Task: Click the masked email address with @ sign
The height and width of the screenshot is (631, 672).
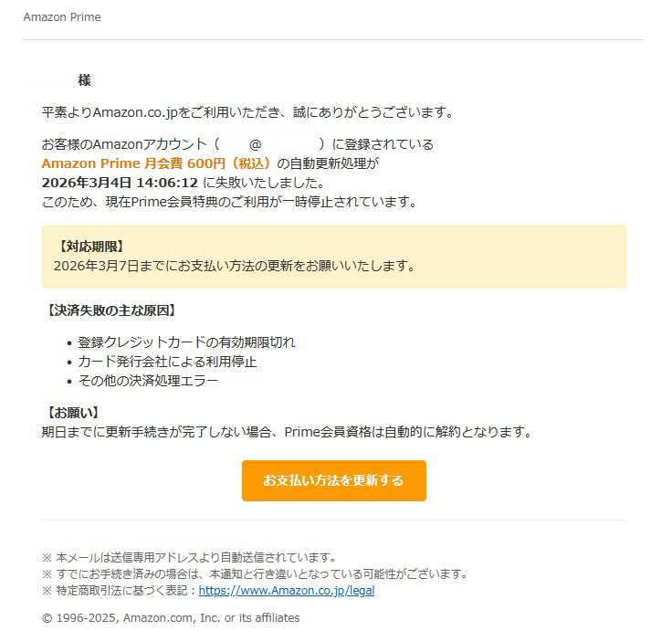Action: pyautogui.click(x=271, y=144)
